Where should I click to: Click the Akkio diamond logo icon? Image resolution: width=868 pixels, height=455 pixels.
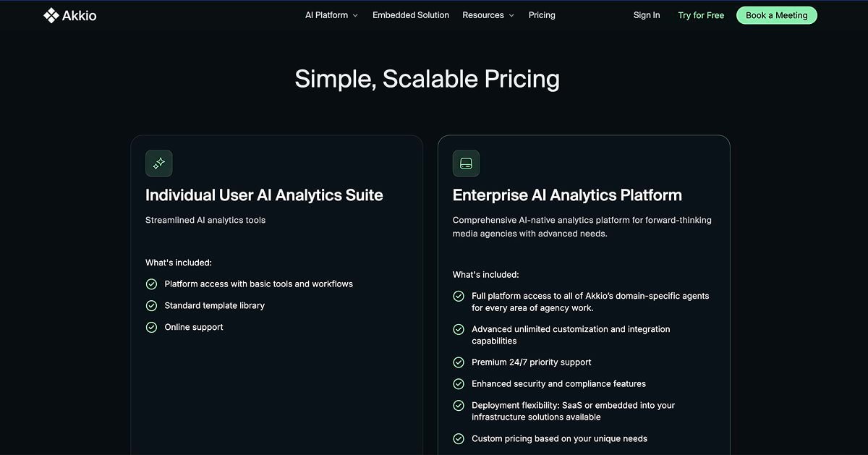[51, 15]
